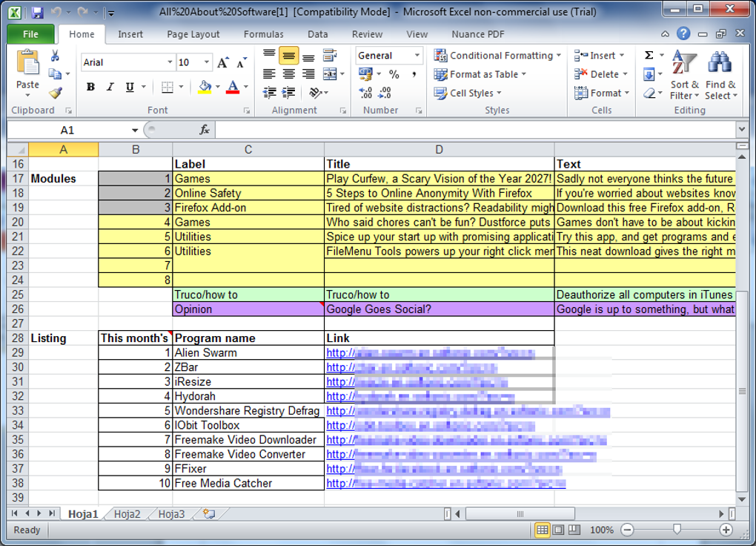This screenshot has height=546, width=756.
Task: Click the Increase Indent icon
Action: 288,92
